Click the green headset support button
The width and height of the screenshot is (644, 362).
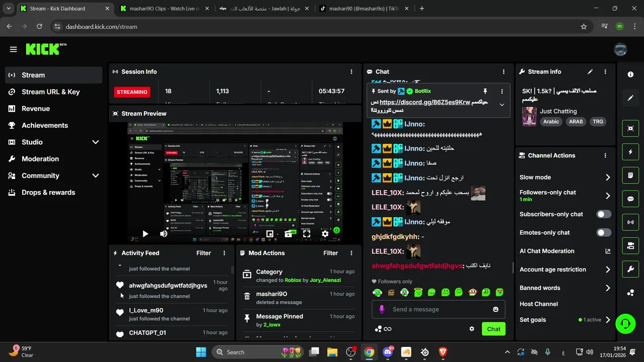pyautogui.click(x=625, y=323)
